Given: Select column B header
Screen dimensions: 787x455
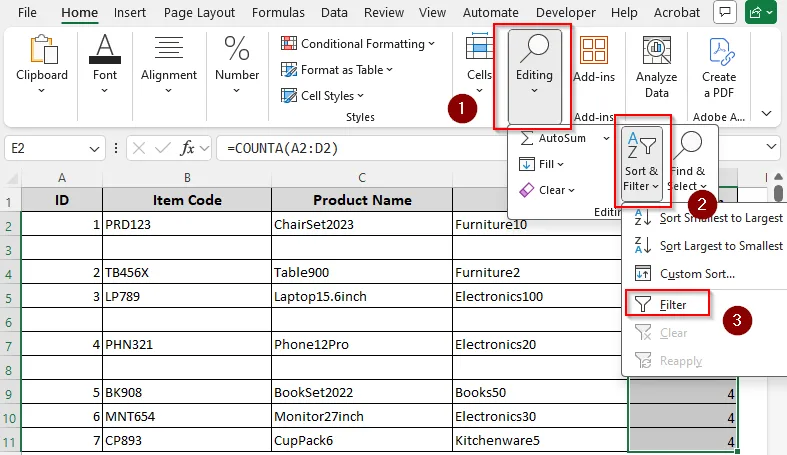Looking at the screenshot, I should (187, 178).
